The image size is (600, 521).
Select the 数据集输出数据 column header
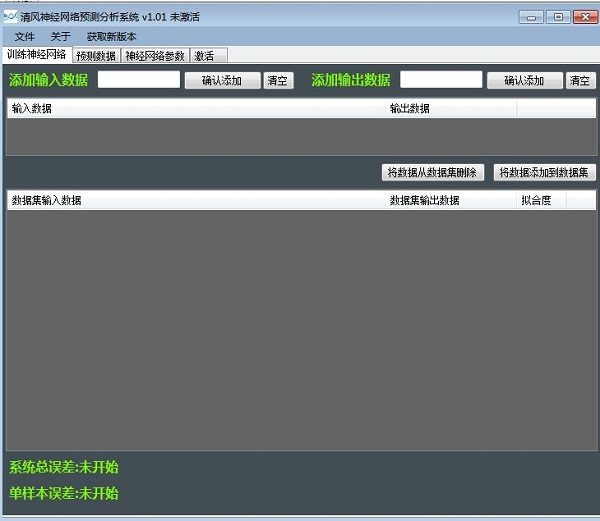(x=452, y=200)
